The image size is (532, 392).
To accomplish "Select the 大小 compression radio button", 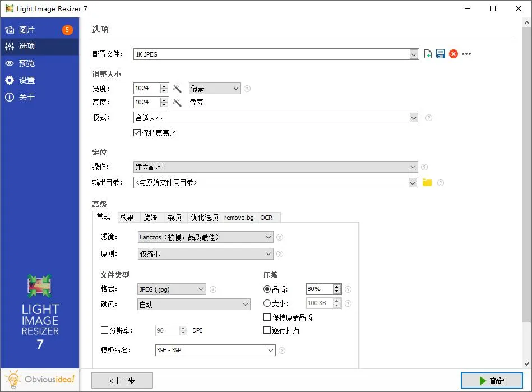I will [x=267, y=303].
